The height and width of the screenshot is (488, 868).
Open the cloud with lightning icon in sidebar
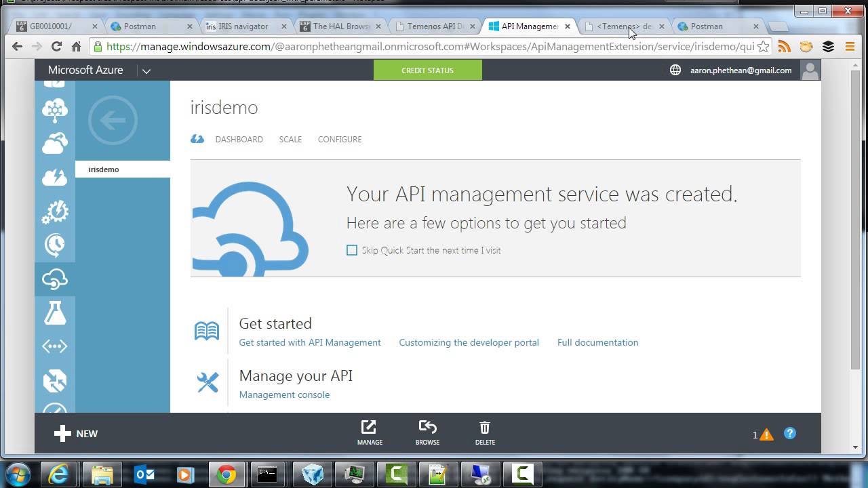pos(55,178)
